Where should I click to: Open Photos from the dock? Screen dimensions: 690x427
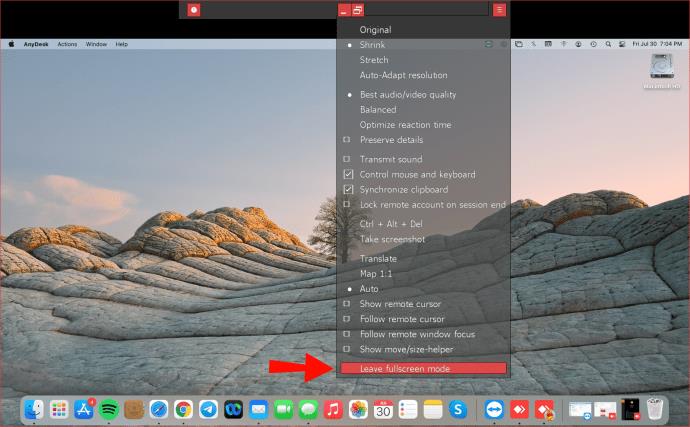click(358, 409)
